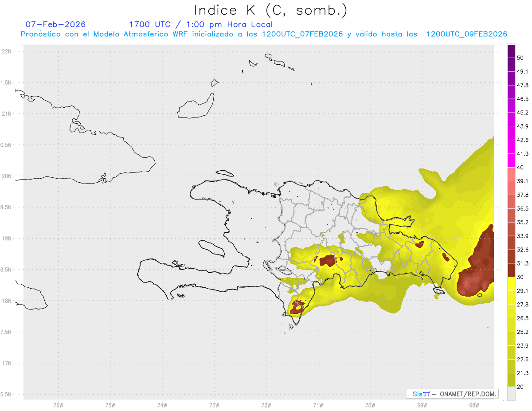Click the colorbar value '39.1'

click(523, 181)
